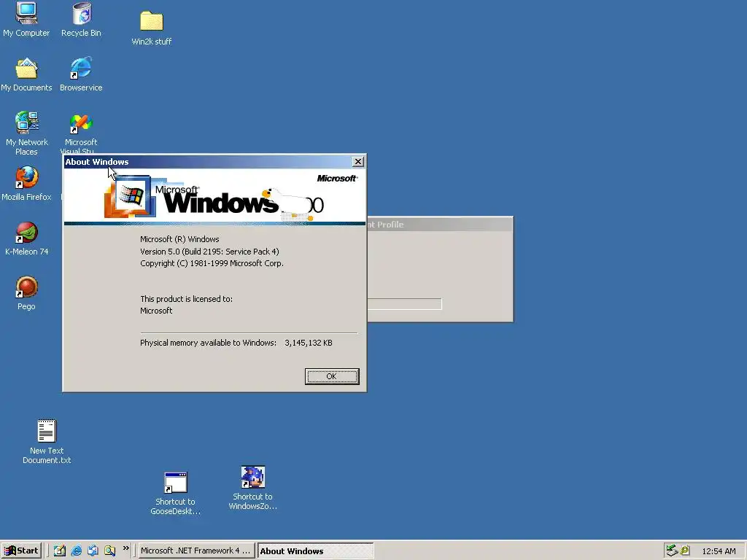This screenshot has width=747, height=560.
Task: Click the Profile window title bar behind
Action: [440, 225]
